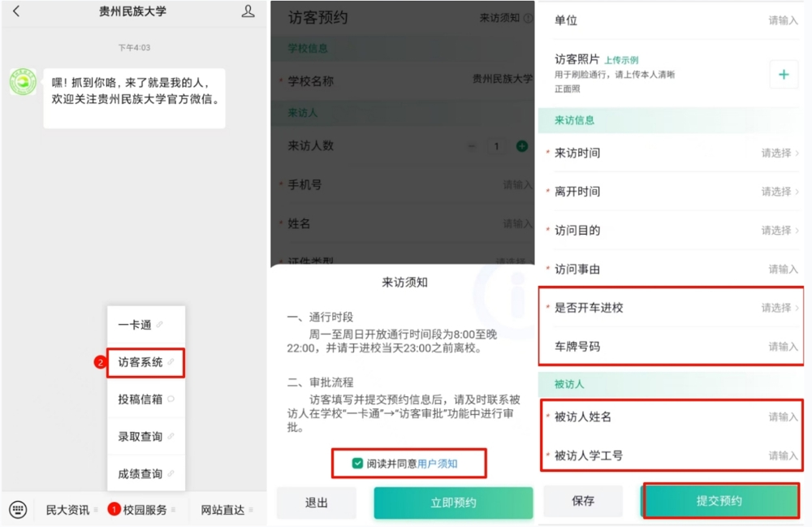
Task: Select 访客系统 from the popup menu
Action: [146, 362]
